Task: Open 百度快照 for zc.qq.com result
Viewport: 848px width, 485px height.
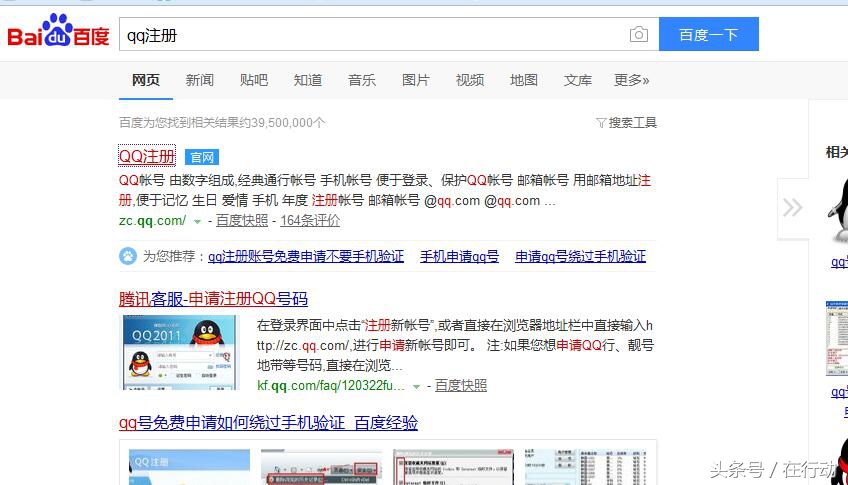Action: coord(242,221)
